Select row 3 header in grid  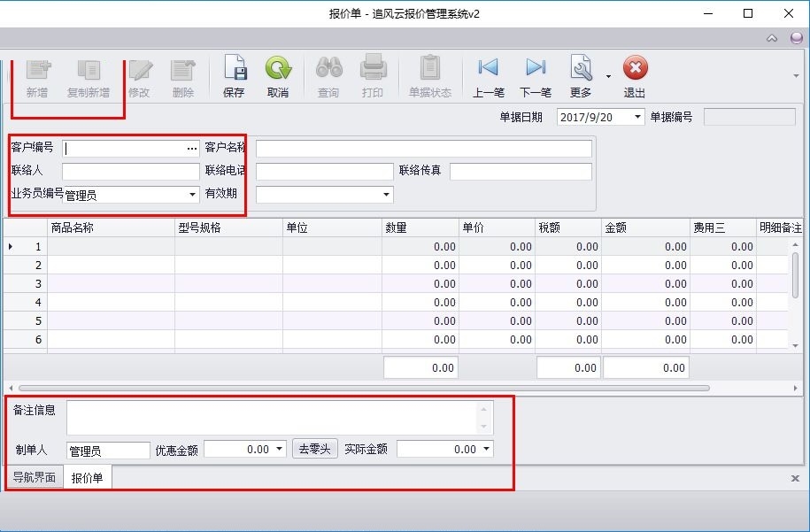pyautogui.click(x=26, y=283)
